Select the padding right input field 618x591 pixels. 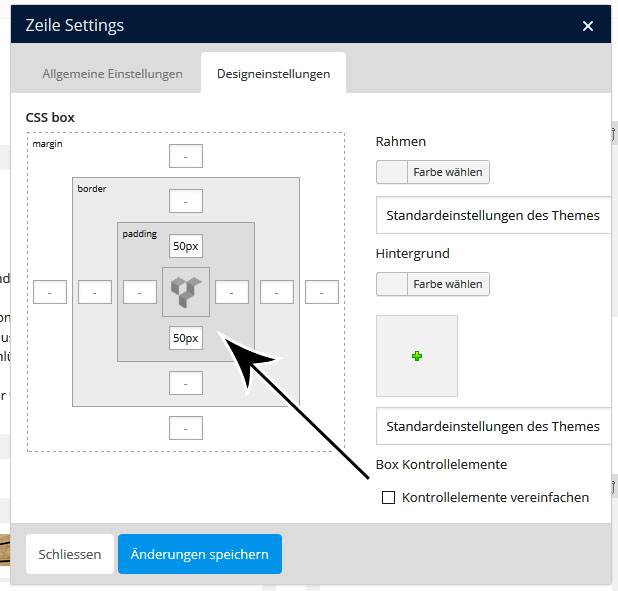(232, 292)
